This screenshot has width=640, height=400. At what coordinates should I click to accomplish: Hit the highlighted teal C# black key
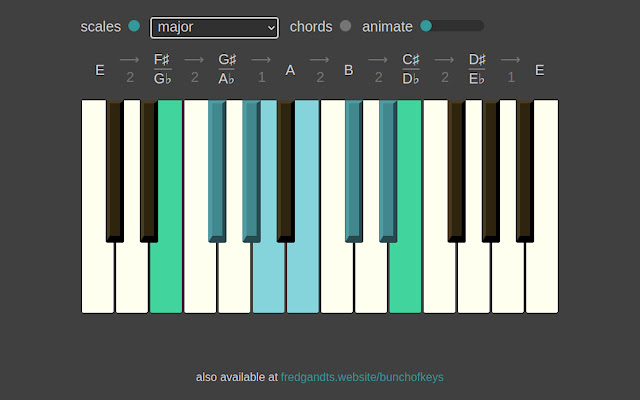coord(353,170)
